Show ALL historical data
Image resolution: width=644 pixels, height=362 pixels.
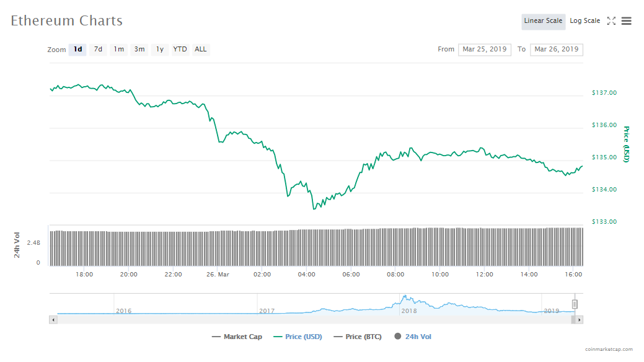[x=201, y=50]
